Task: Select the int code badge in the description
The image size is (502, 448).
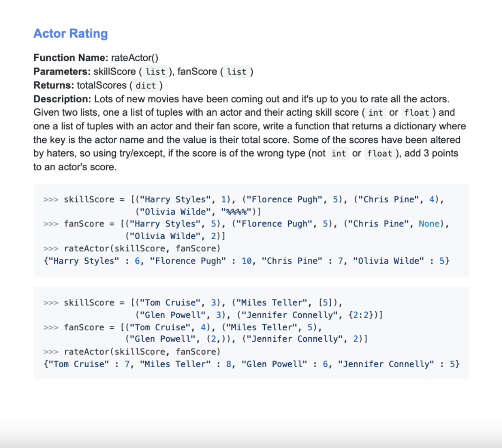Action: click(376, 112)
